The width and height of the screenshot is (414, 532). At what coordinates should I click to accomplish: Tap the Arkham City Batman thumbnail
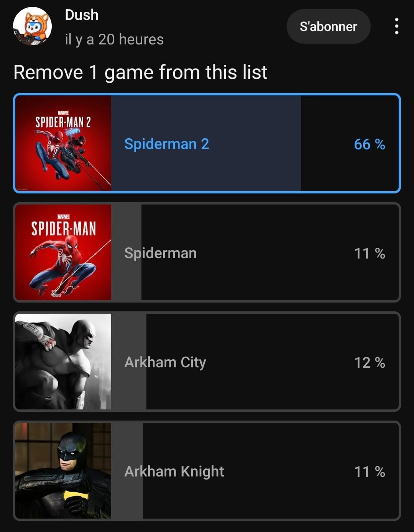click(63, 362)
